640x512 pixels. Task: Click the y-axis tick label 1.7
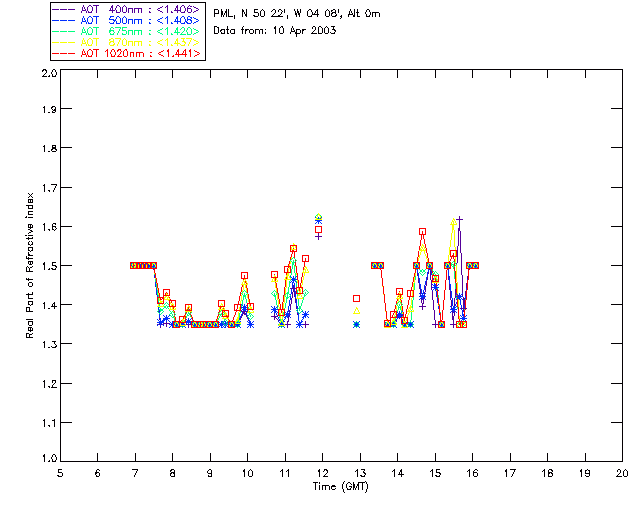tap(49, 188)
